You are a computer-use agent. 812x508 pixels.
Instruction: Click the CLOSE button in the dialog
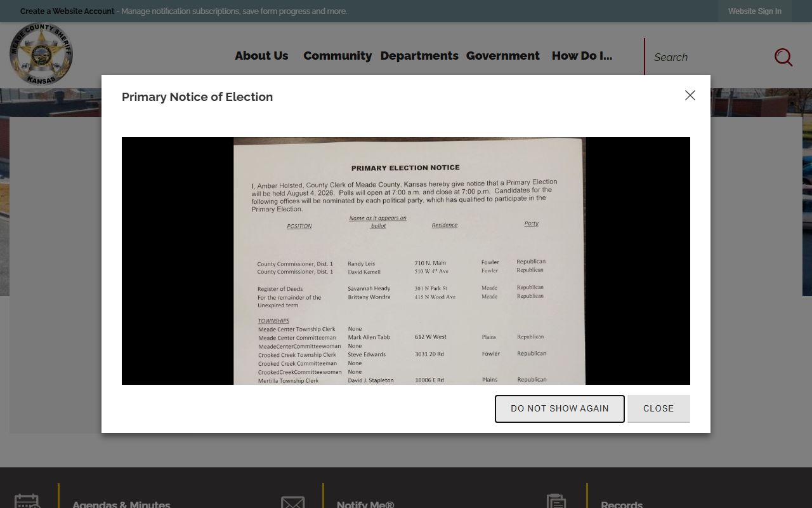658,408
